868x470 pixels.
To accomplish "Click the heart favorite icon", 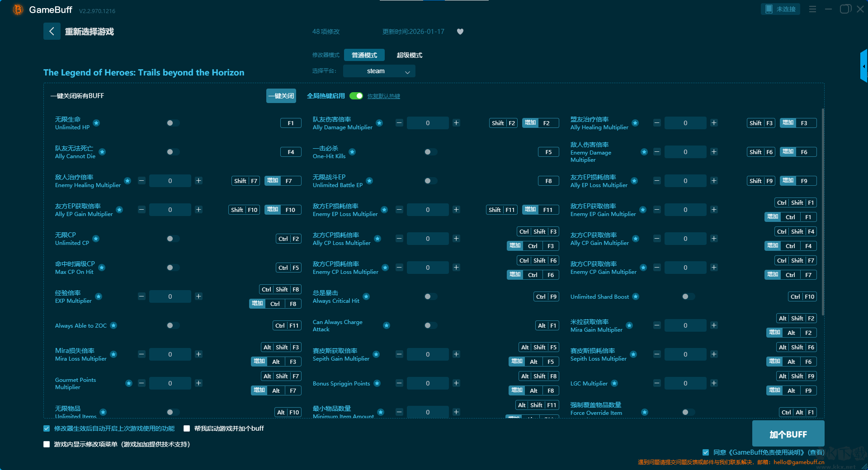I will pyautogui.click(x=460, y=32).
